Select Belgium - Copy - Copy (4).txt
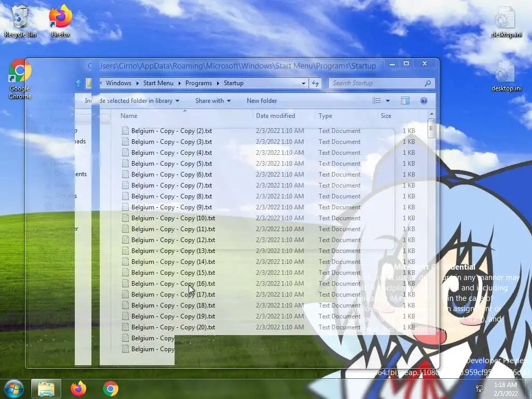This screenshot has height=399, width=532. 171,153
